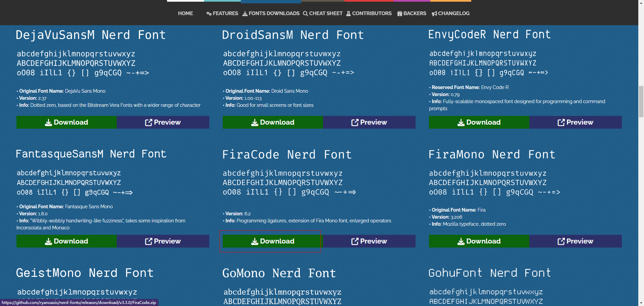
Task: Click the Changelog megaphone icon
Action: pos(434,14)
